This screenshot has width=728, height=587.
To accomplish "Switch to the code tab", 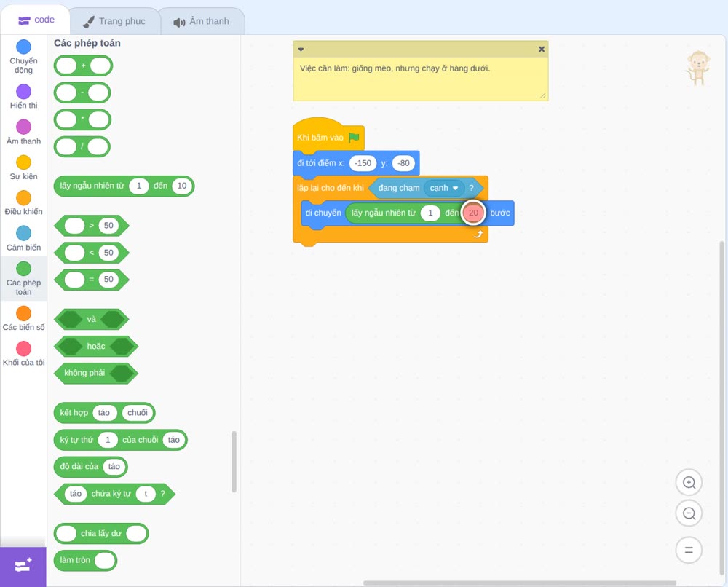I will 36,20.
